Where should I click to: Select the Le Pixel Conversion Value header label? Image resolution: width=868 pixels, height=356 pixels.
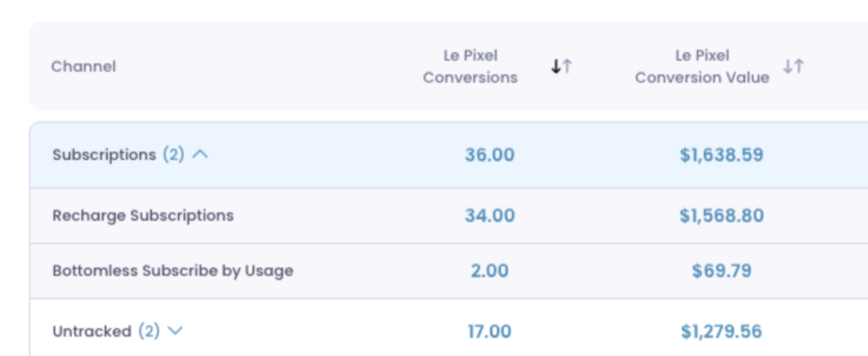(702, 66)
